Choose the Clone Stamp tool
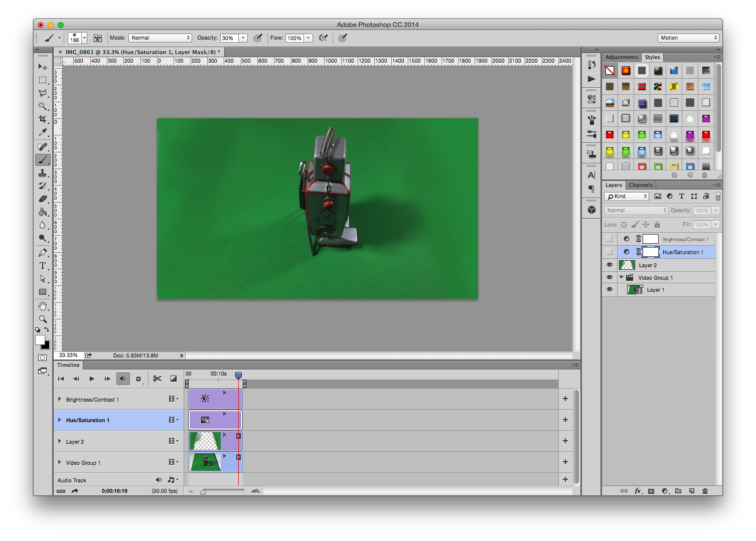 pos(43,173)
